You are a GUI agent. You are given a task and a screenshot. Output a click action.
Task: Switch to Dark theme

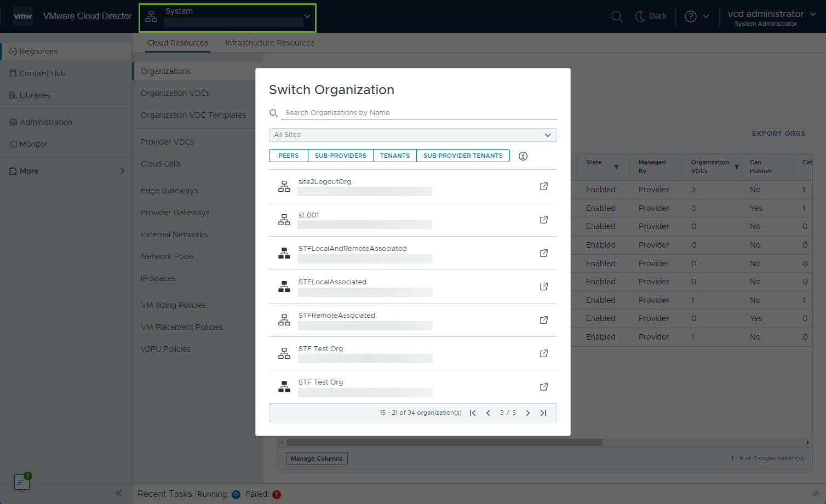coord(651,16)
